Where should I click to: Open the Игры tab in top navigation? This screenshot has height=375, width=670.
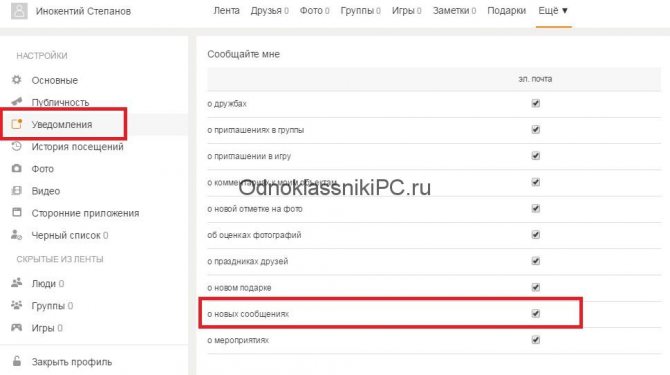[x=406, y=11]
